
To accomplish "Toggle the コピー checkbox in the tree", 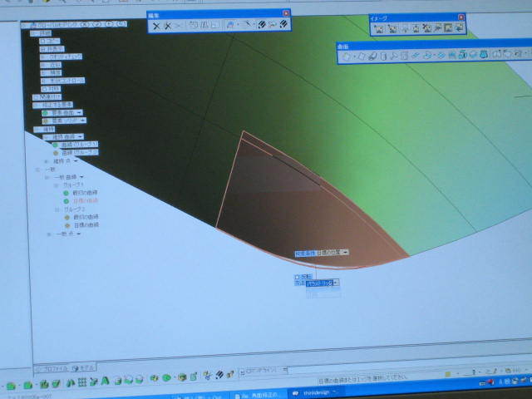I will coord(42,42).
